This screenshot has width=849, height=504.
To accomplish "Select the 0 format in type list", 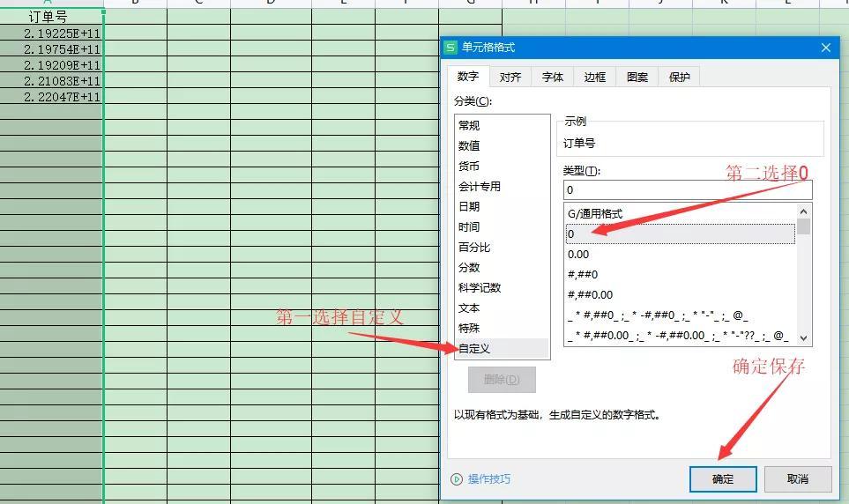I will (680, 233).
